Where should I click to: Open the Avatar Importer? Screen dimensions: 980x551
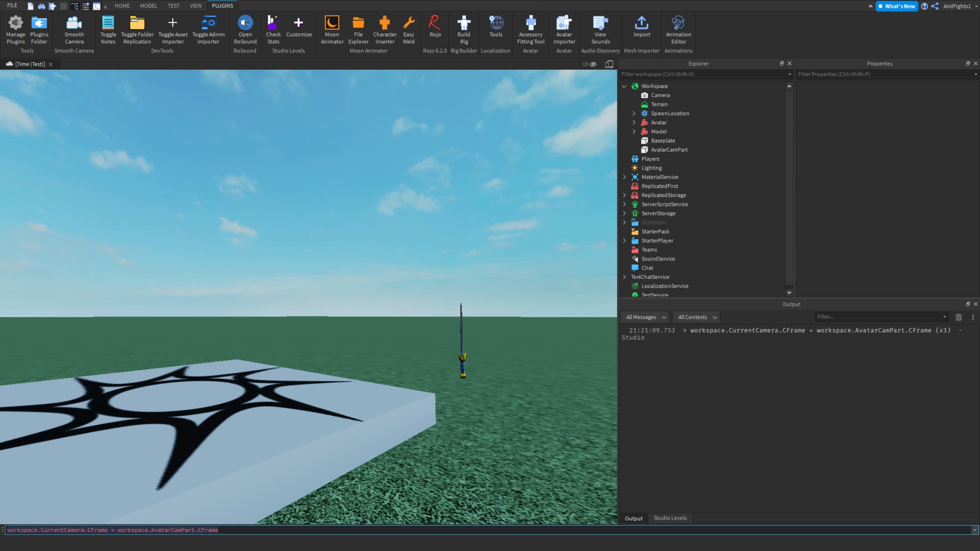click(x=563, y=29)
